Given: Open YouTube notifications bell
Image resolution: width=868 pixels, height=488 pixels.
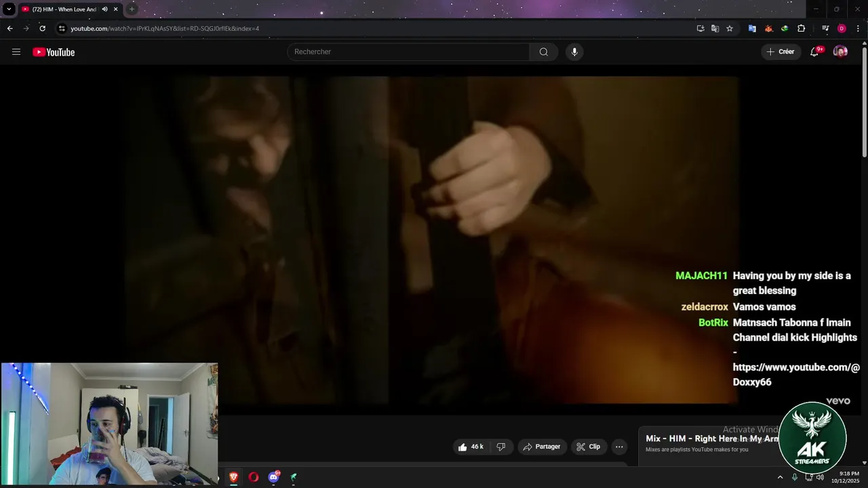Looking at the screenshot, I should [x=814, y=52].
